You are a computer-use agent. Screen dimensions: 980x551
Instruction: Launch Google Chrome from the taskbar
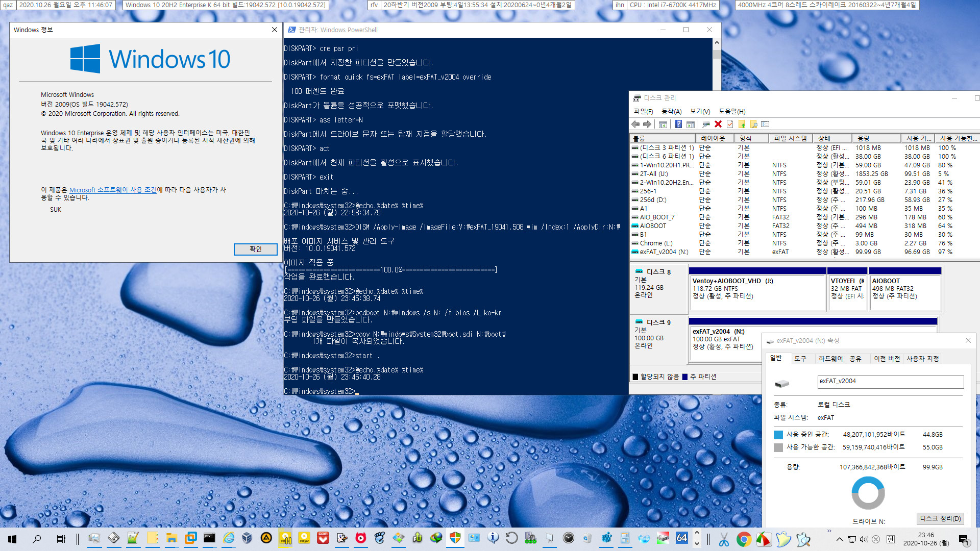744,539
